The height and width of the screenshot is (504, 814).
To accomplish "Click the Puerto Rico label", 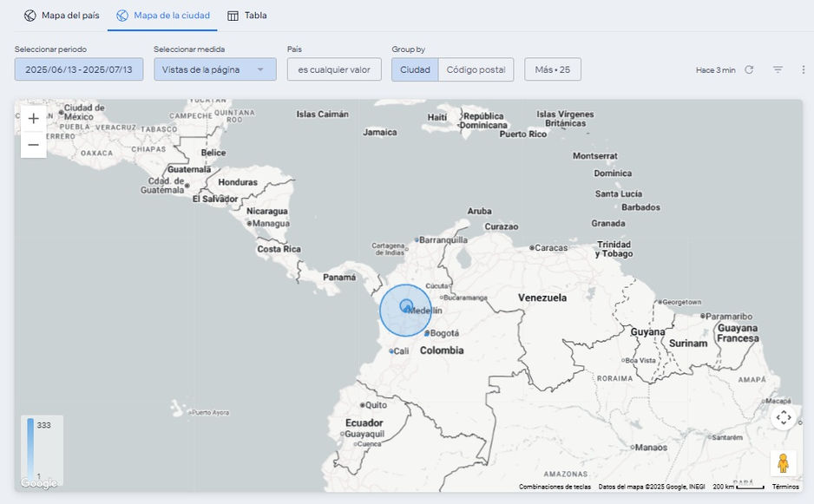I will click(522, 134).
